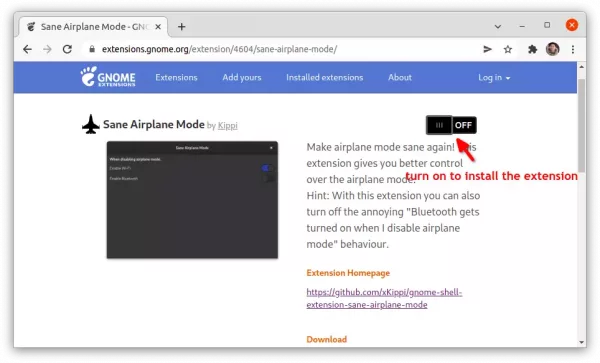Image resolution: width=600 pixels, height=363 pixels.
Task: Click the page vertical scrollbar thumb
Action: 581,125
